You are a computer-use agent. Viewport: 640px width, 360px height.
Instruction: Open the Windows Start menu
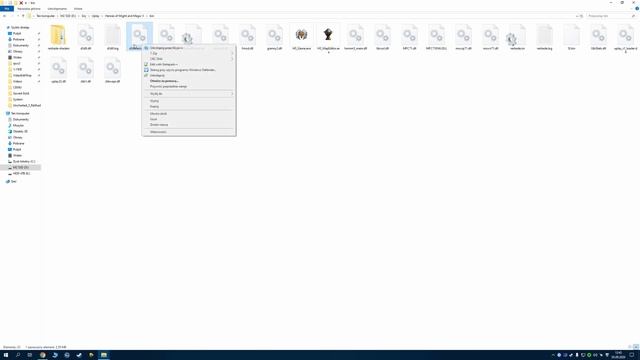tap(6, 355)
